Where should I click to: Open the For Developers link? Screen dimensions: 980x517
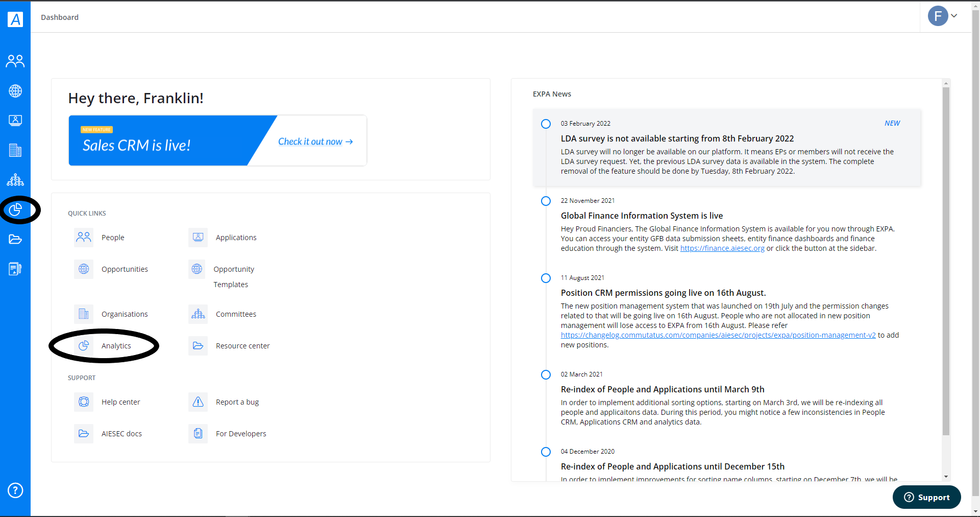point(241,434)
